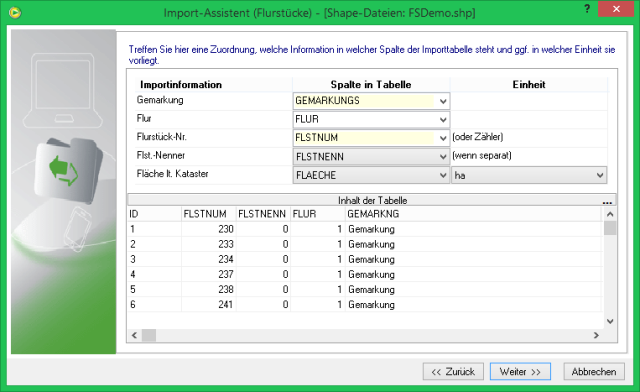Viewport: 640px width, 392px height.
Task: Select row ID 2 in the table
Action: point(155,244)
